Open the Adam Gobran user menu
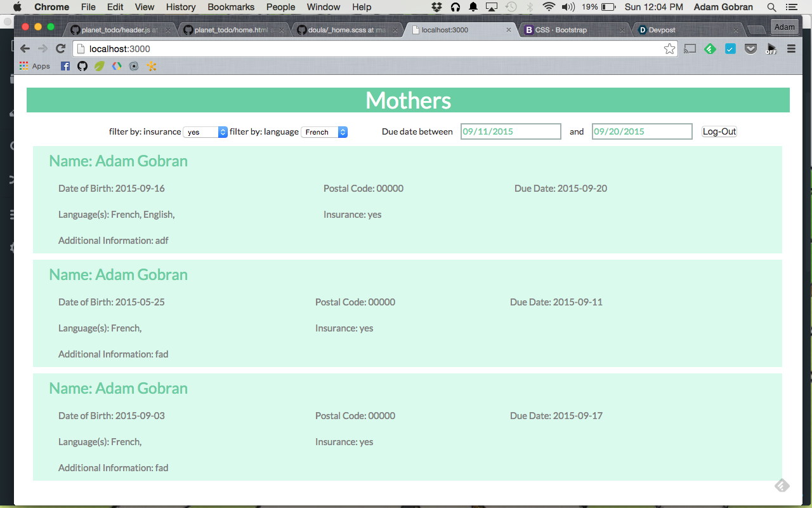Image resolution: width=812 pixels, height=508 pixels. [x=723, y=7]
